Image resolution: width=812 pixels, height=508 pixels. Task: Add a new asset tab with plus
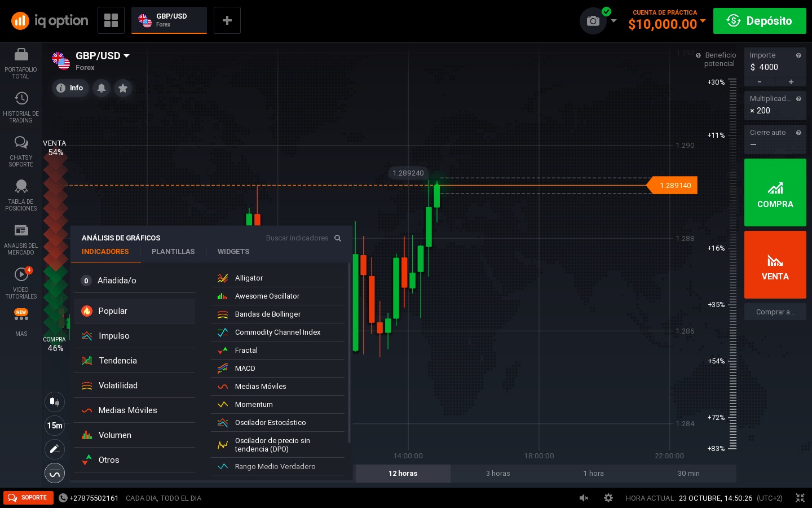tap(227, 20)
